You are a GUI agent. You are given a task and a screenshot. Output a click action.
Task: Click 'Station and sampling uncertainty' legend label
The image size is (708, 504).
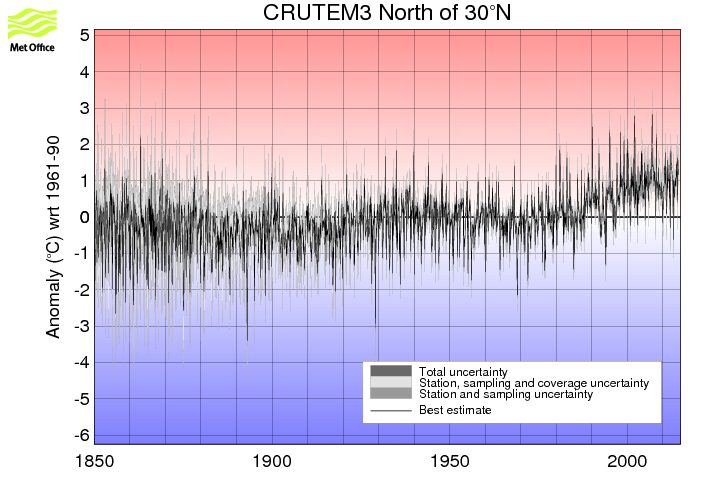tap(506, 394)
